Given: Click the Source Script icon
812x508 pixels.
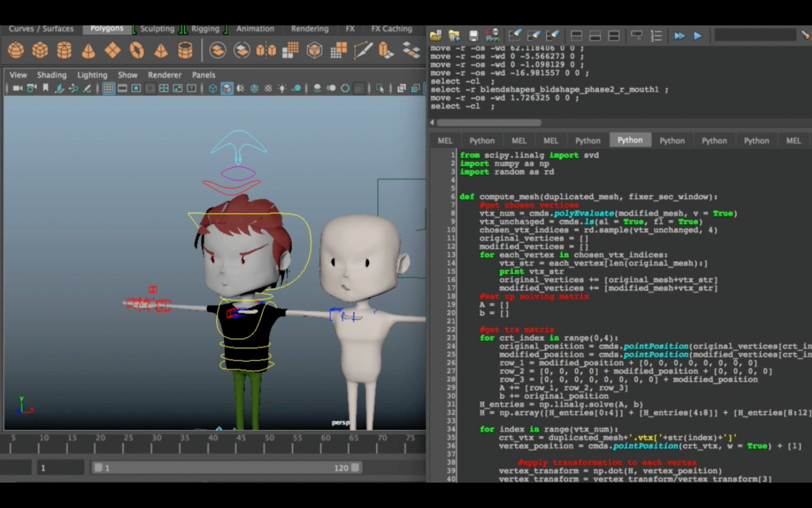Looking at the screenshot, I should click(454, 36).
